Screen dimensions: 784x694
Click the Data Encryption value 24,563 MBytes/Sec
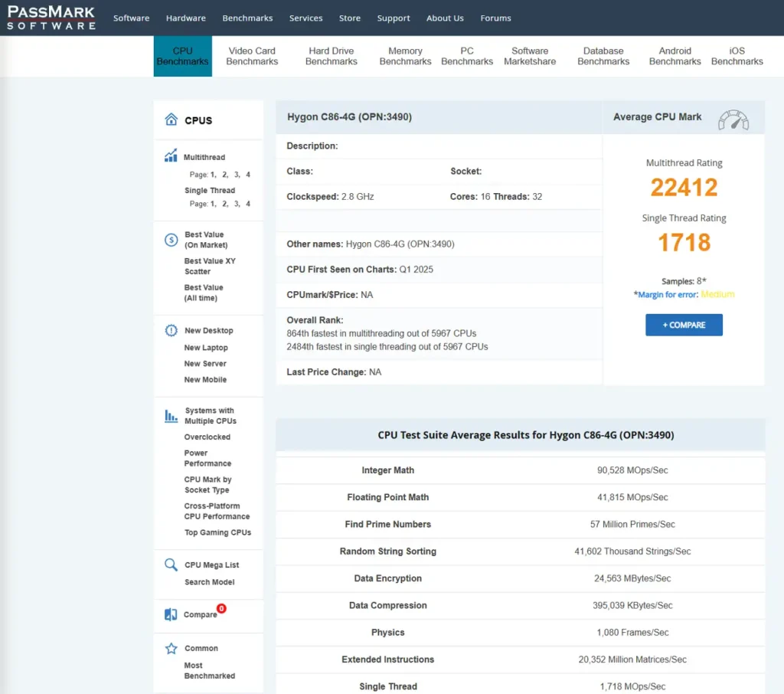coord(632,578)
